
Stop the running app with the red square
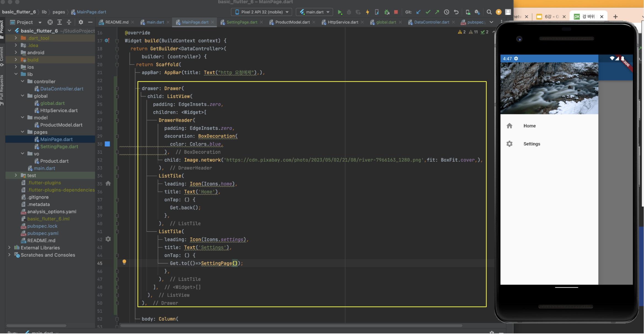coord(396,12)
